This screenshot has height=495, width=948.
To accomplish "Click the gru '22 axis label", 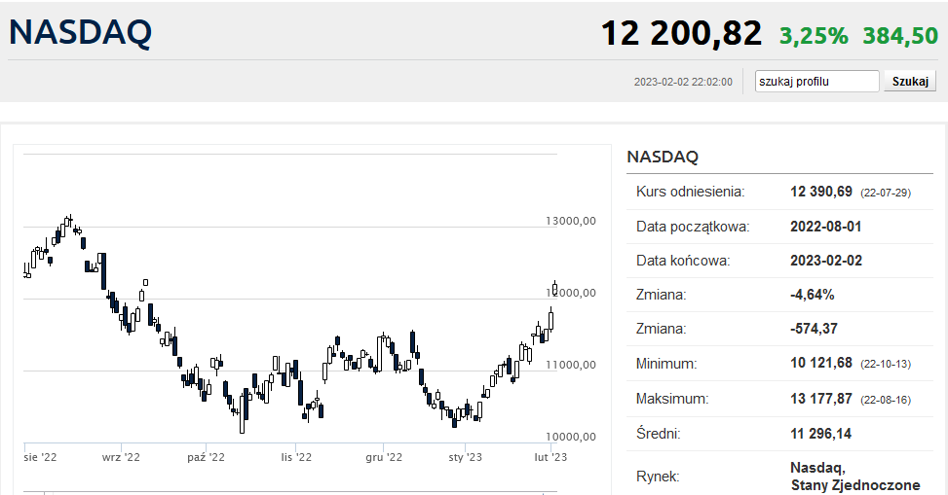I will [x=384, y=458].
